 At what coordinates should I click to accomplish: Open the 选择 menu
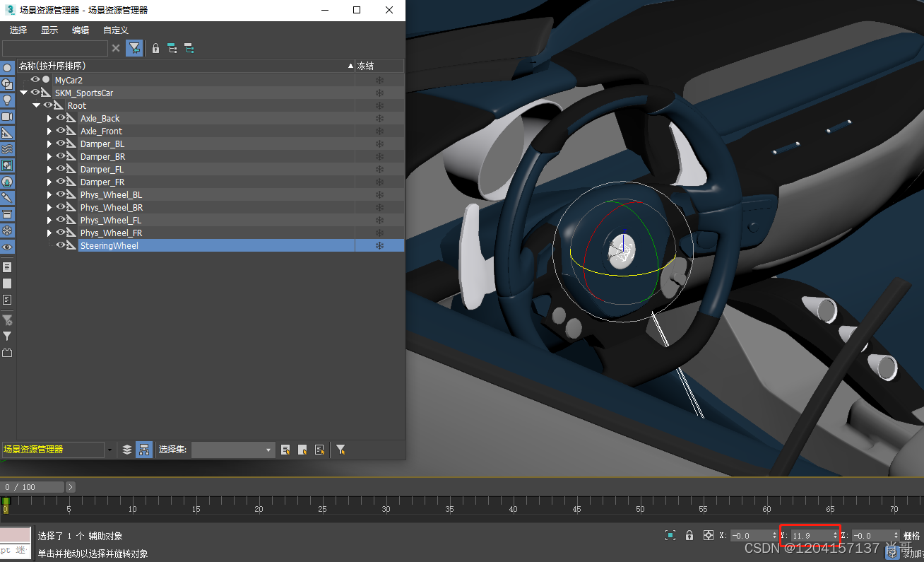(18, 30)
